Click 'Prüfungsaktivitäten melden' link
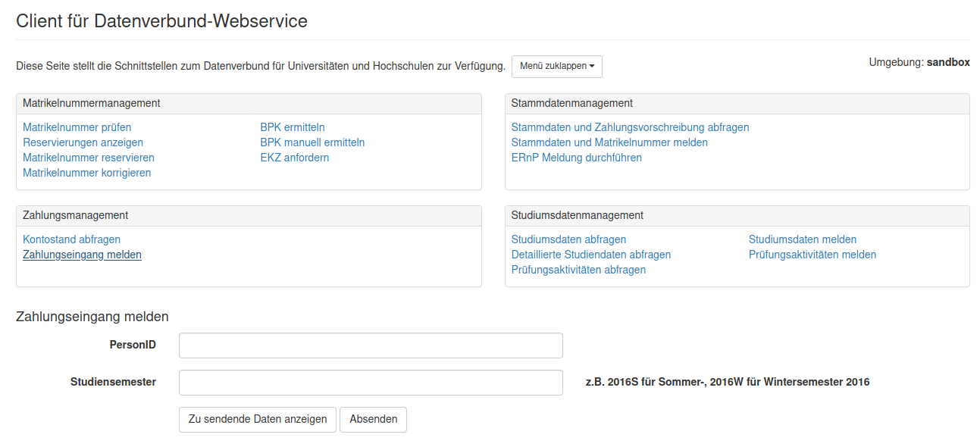The height and width of the screenshot is (447, 980). [x=812, y=255]
